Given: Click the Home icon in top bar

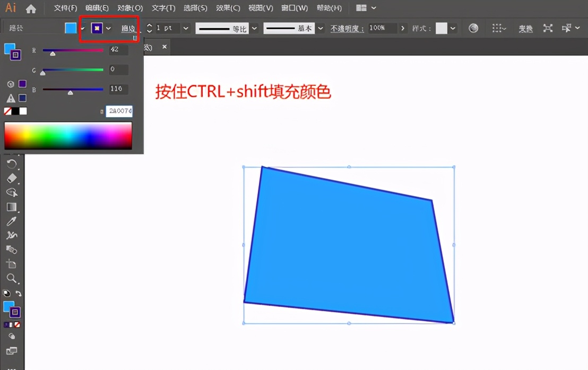Looking at the screenshot, I should [31, 8].
